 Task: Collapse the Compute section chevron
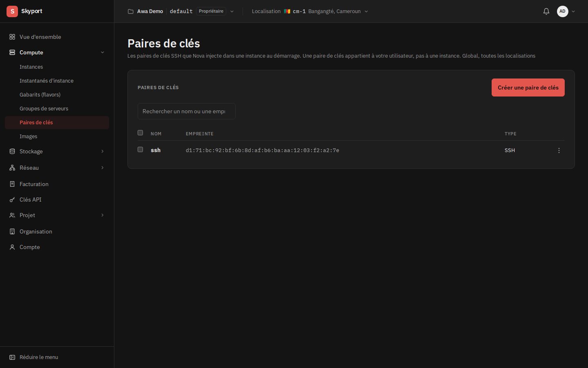click(x=102, y=52)
